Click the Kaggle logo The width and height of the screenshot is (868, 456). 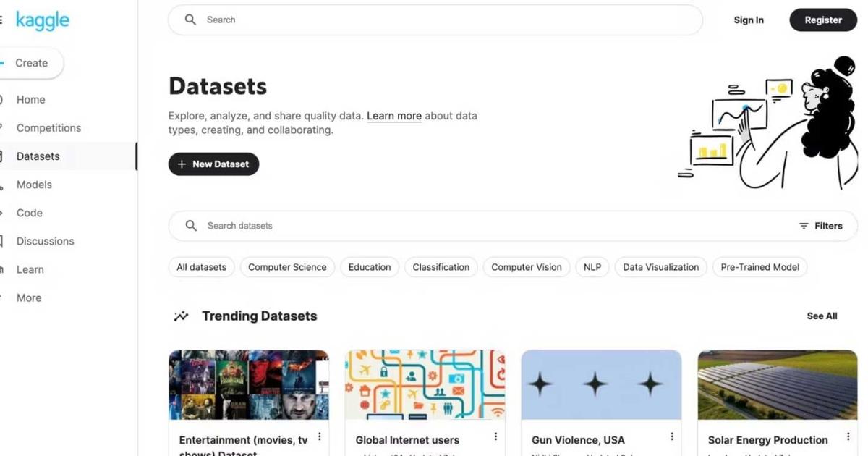(x=43, y=20)
